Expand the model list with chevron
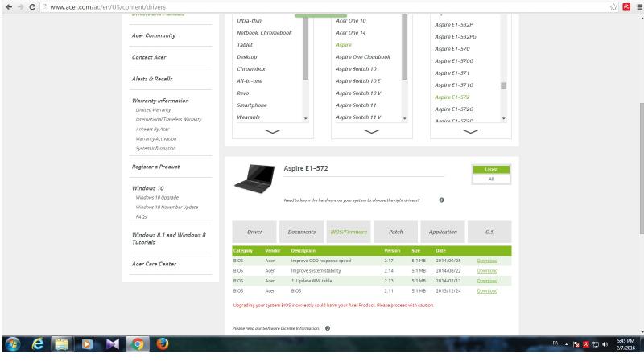The width and height of the screenshot is (644, 362). coord(471,131)
